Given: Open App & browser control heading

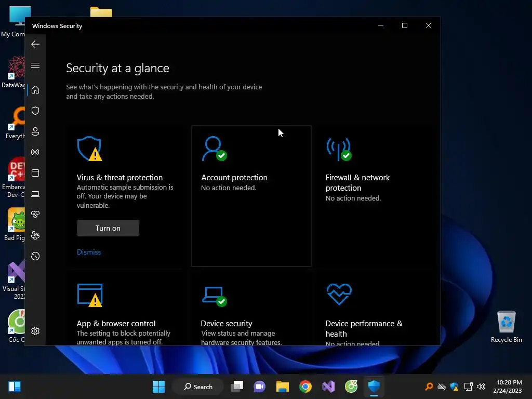Looking at the screenshot, I should [116, 323].
